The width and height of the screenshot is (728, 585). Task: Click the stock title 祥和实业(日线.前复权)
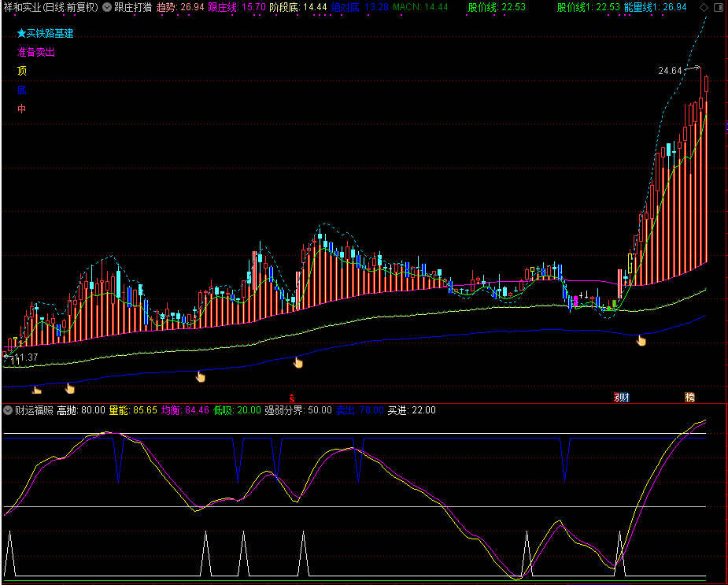[51, 7]
